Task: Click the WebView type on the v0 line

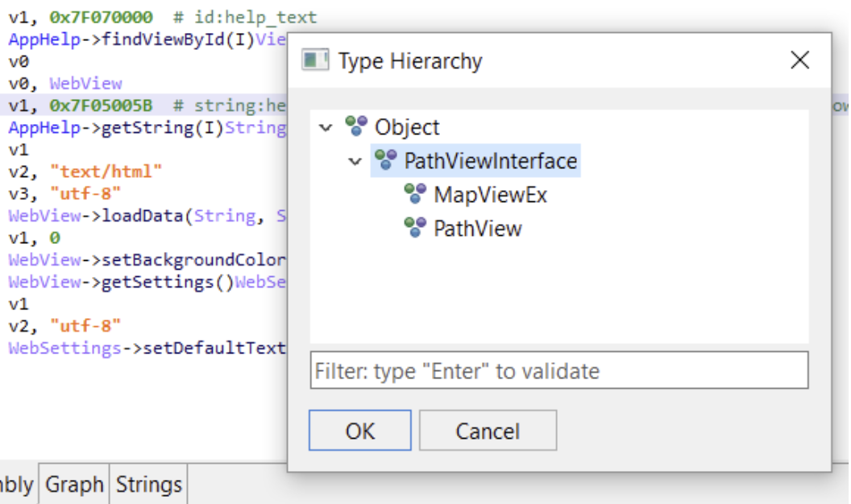Action: coord(85,84)
